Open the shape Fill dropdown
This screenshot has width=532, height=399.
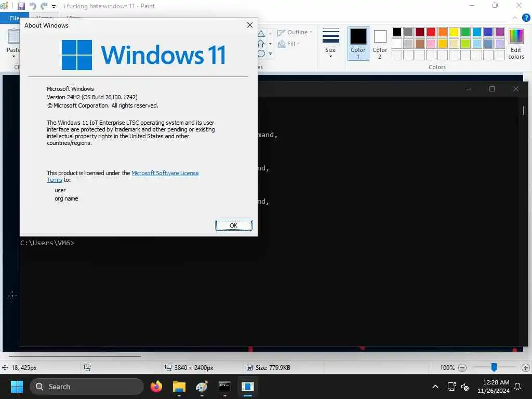(289, 44)
